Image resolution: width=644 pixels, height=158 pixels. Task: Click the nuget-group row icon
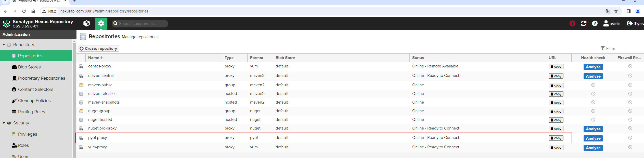pyautogui.click(x=81, y=111)
